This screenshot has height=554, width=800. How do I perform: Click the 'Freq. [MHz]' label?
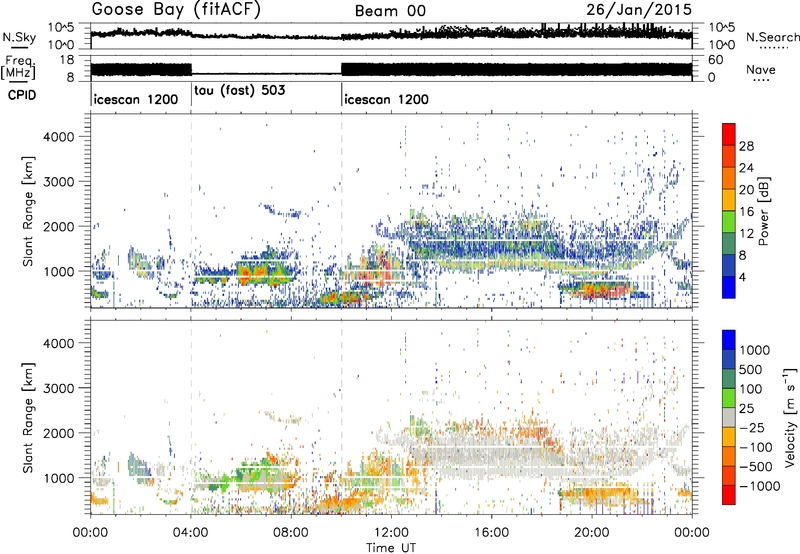(19, 68)
